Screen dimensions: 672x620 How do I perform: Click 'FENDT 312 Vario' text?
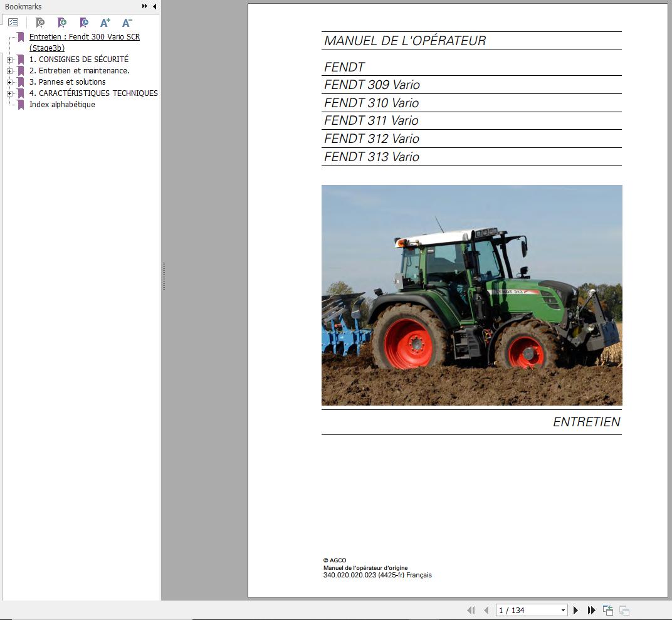click(x=372, y=139)
